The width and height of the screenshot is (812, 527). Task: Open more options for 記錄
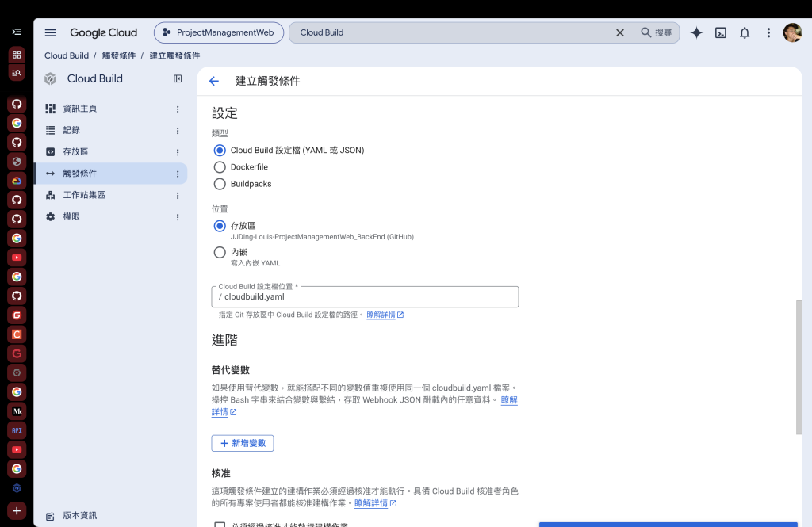tap(178, 131)
